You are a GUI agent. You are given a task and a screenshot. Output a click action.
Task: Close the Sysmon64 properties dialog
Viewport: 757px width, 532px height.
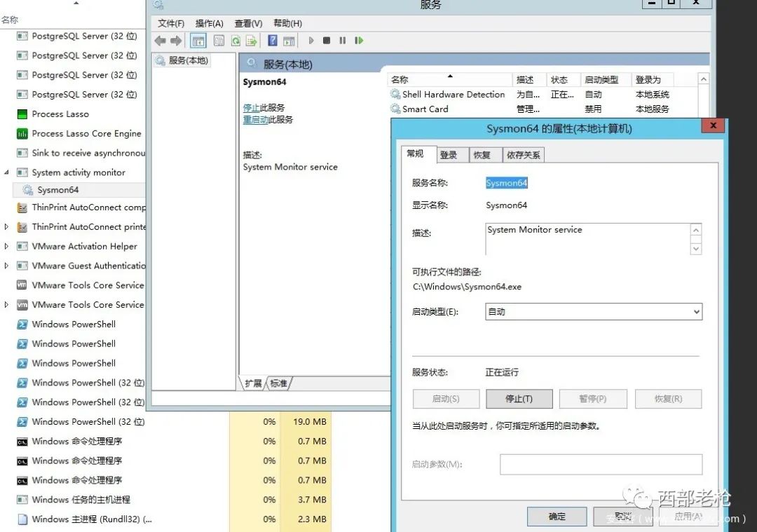[713, 125]
